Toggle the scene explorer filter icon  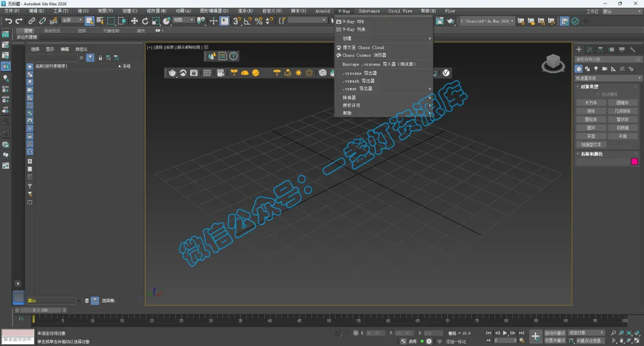pos(91,58)
